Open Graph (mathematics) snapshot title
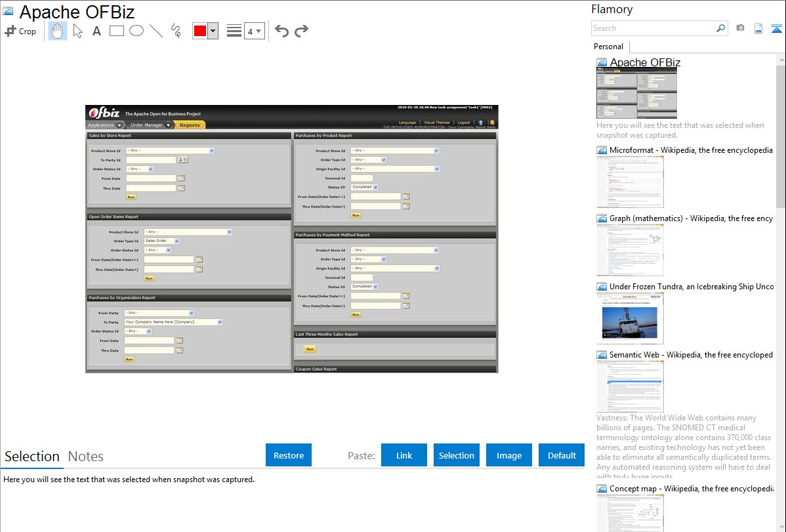 click(x=691, y=218)
